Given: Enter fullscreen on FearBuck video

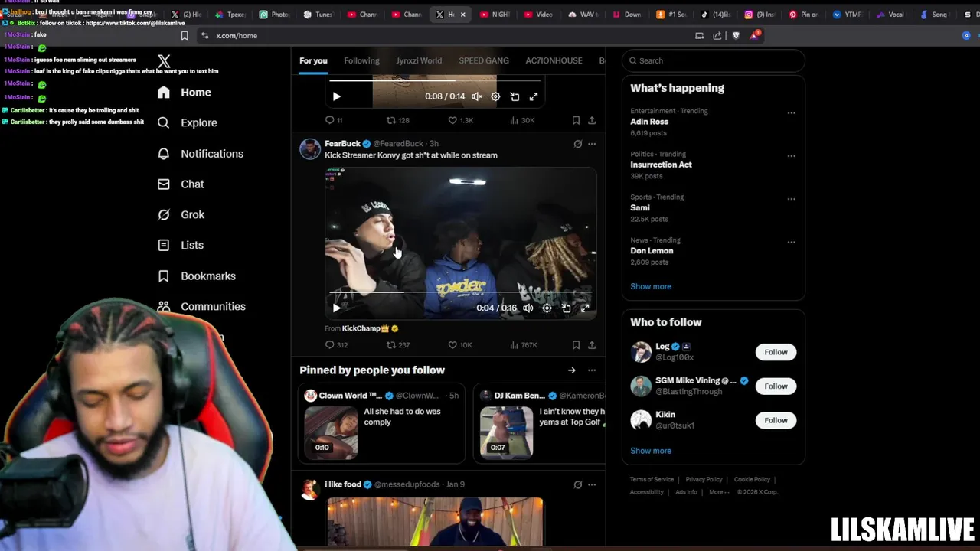Looking at the screenshot, I should click(x=585, y=308).
